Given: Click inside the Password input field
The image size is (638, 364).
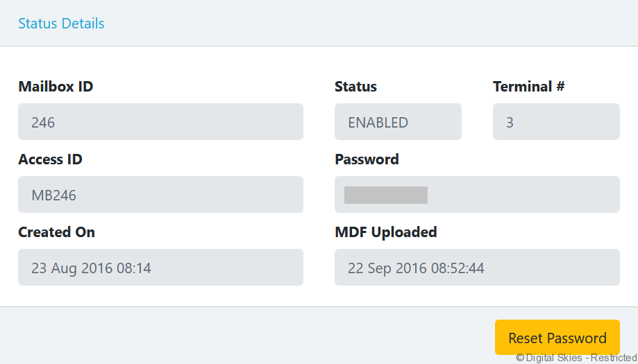Looking at the screenshot, I should pos(521,195).
